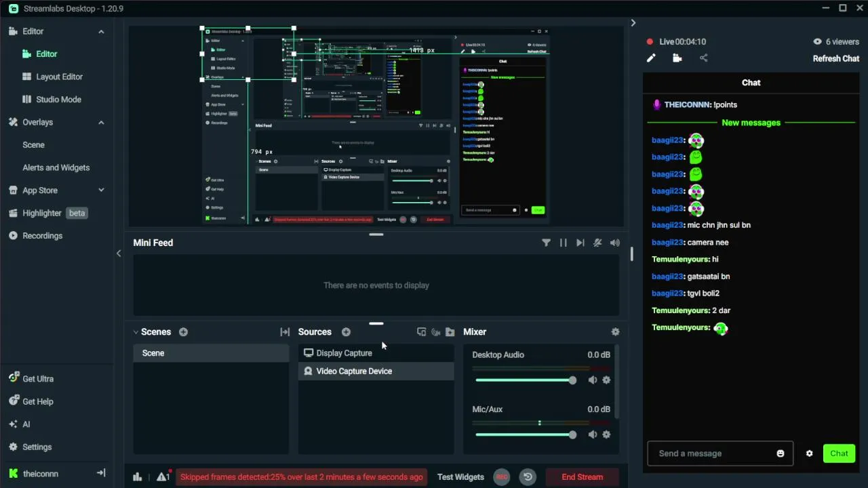This screenshot has height=488, width=868.
Task: Open the filter icon in Mini Feed
Action: pyautogui.click(x=546, y=243)
